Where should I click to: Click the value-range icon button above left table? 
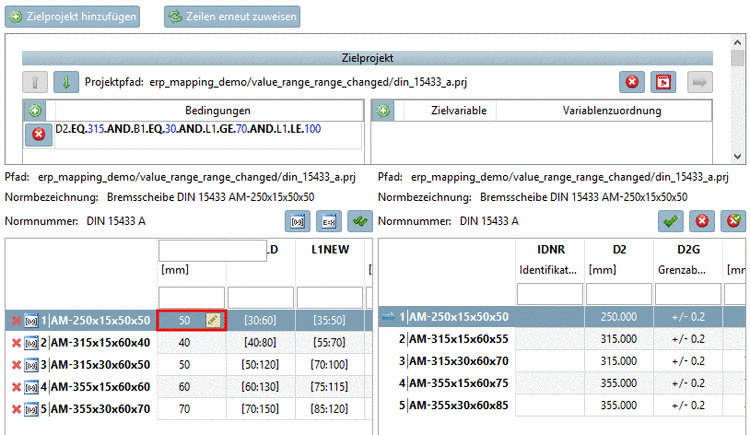coord(298,221)
